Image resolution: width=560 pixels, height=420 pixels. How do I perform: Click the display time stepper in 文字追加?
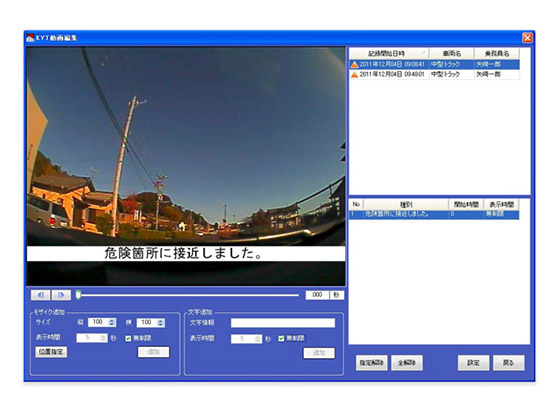click(246, 339)
